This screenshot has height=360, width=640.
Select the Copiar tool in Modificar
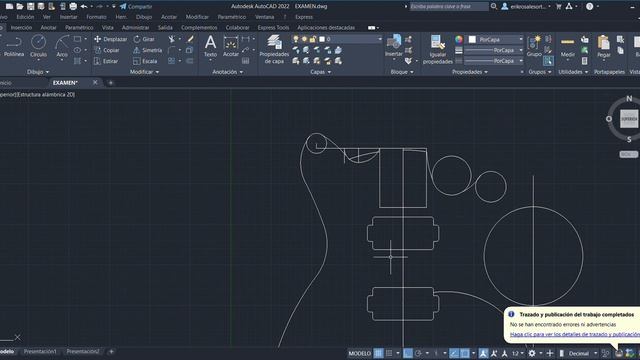107,50
